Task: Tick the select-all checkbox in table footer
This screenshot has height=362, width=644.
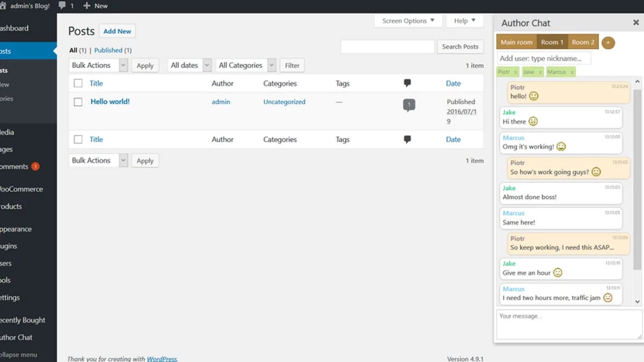Action: coord(78,139)
